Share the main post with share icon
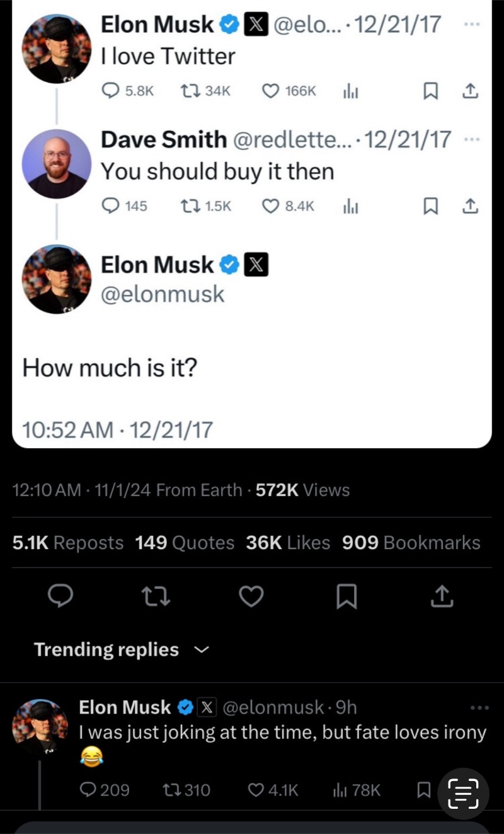Viewport: 504px width, 834px height. click(442, 596)
